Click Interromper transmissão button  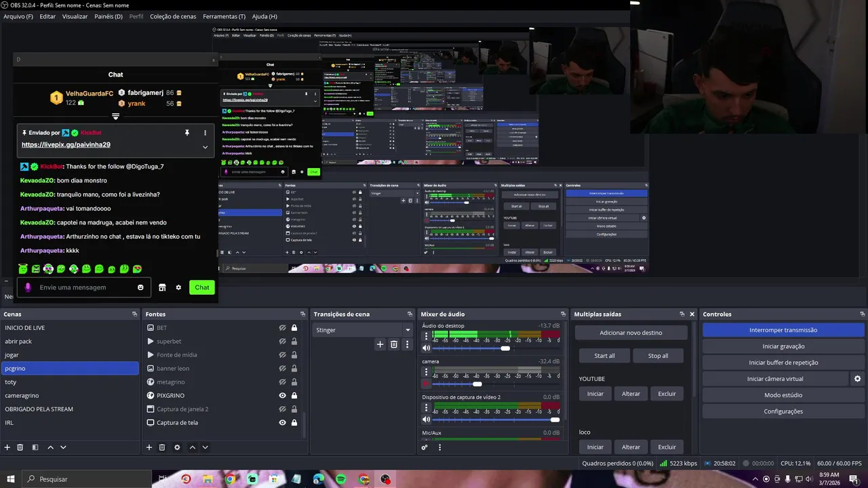tap(783, 330)
